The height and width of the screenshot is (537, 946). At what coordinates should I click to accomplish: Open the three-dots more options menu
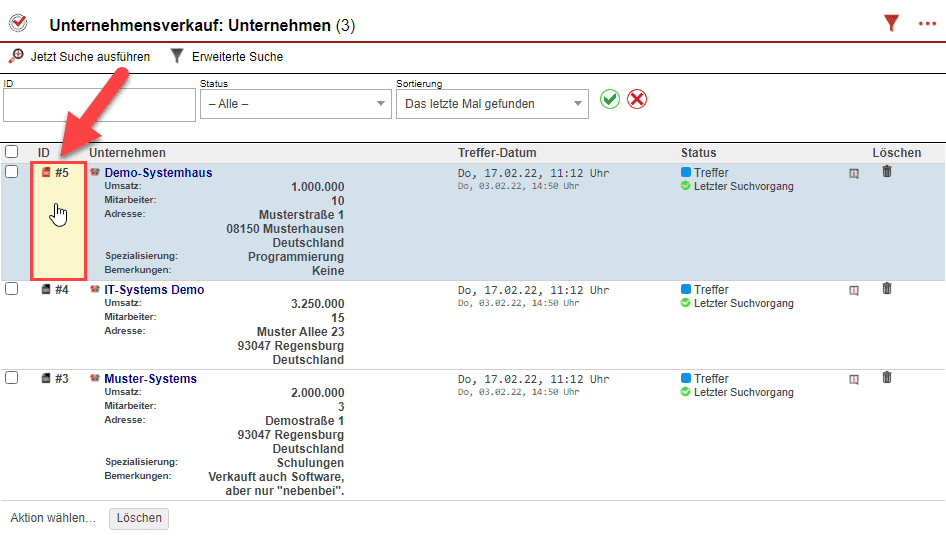pyautogui.click(x=927, y=24)
